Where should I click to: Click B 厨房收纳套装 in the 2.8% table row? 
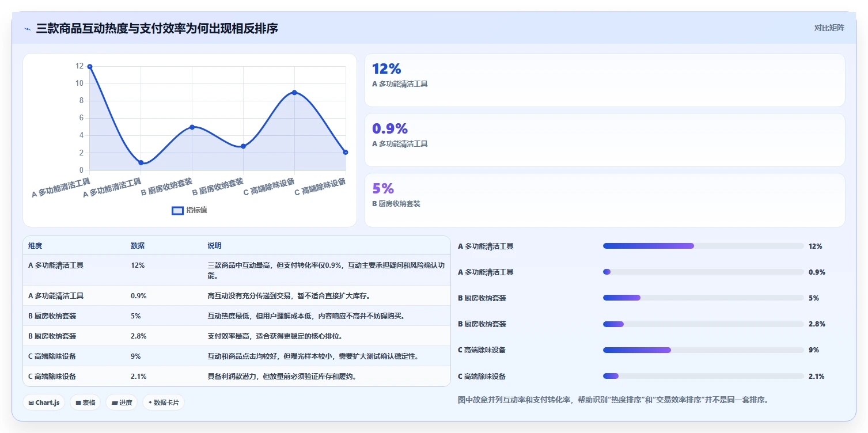click(x=52, y=336)
